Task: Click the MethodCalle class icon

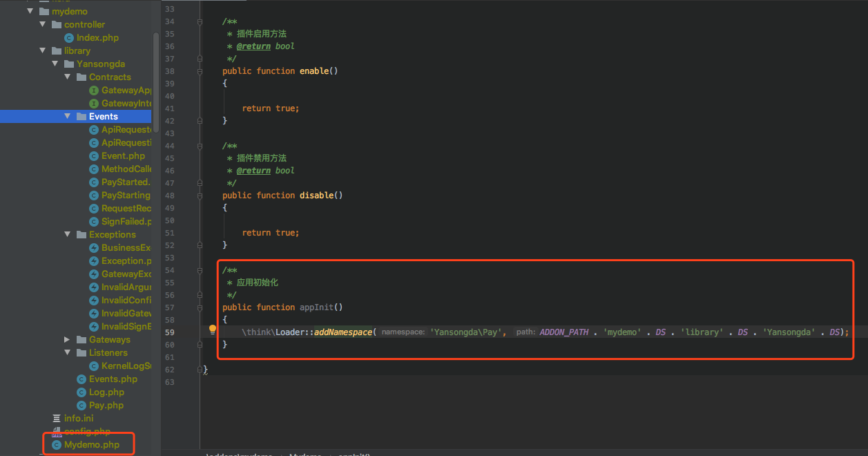Action: pos(94,169)
